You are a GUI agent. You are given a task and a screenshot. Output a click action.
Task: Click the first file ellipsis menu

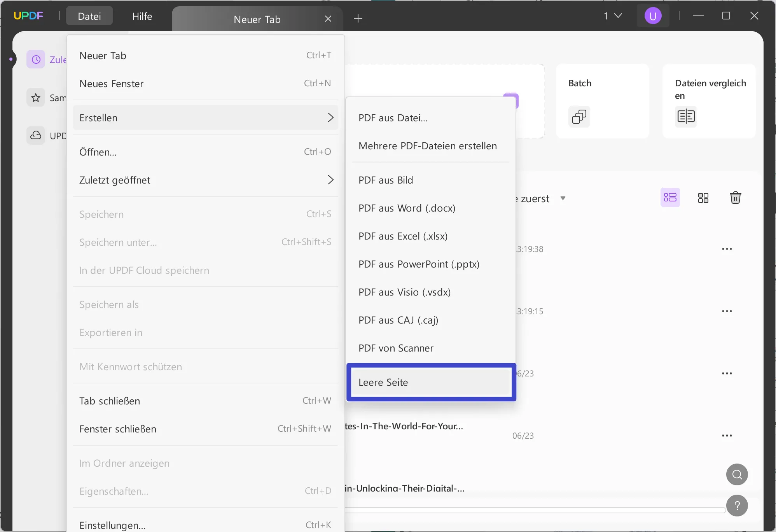(x=727, y=249)
